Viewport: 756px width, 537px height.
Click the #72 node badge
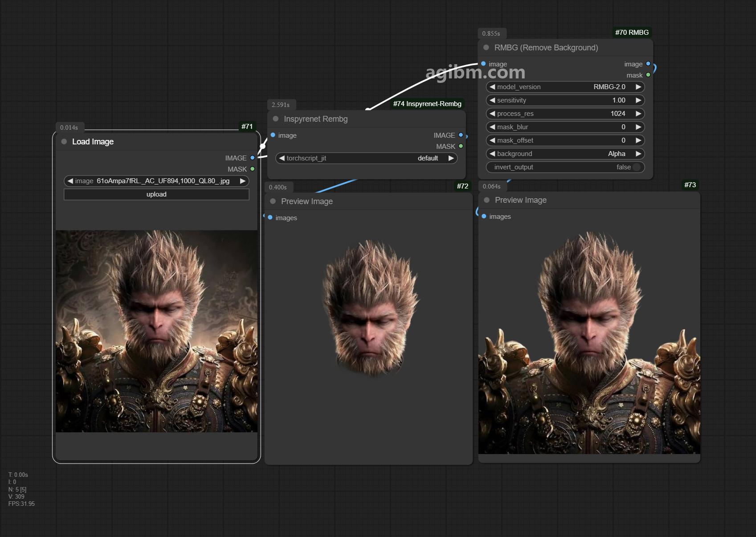coord(462,186)
